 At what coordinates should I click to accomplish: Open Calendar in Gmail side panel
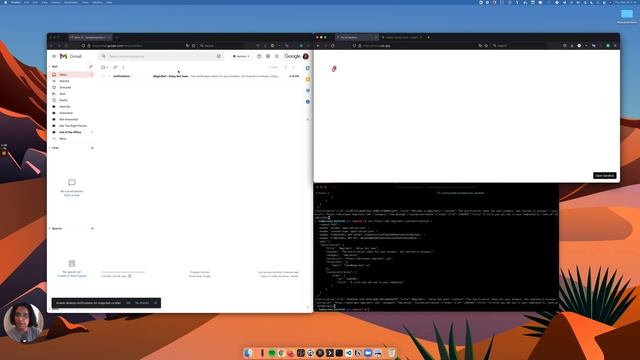[x=308, y=68]
